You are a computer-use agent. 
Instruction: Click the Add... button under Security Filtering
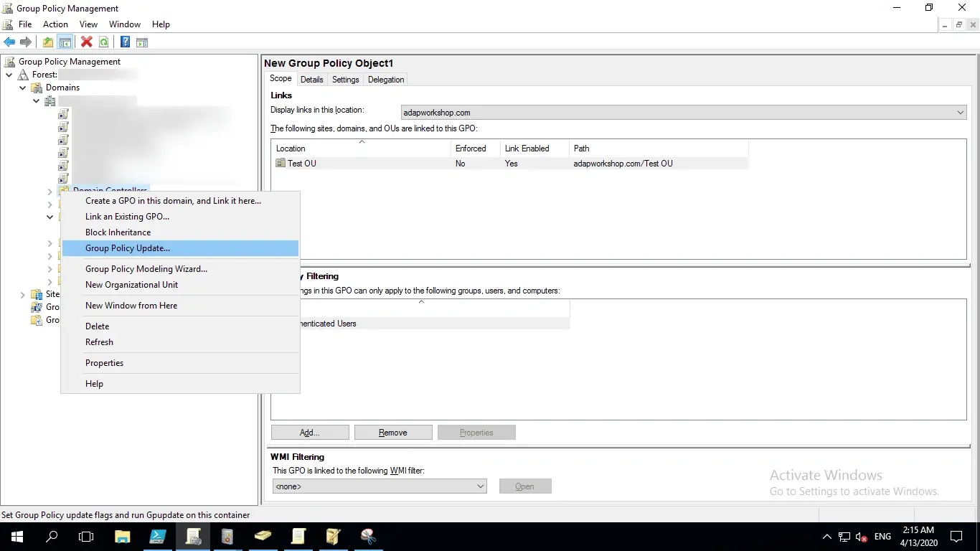[x=310, y=433]
